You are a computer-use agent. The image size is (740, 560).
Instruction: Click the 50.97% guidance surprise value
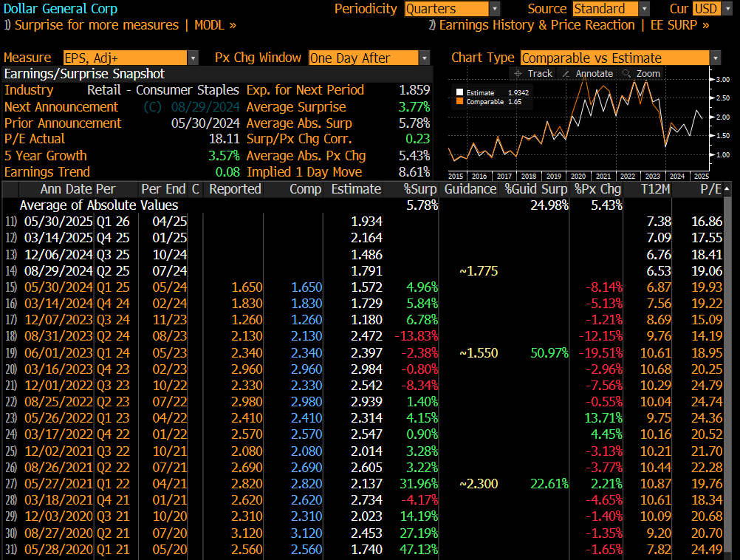pyautogui.click(x=549, y=352)
